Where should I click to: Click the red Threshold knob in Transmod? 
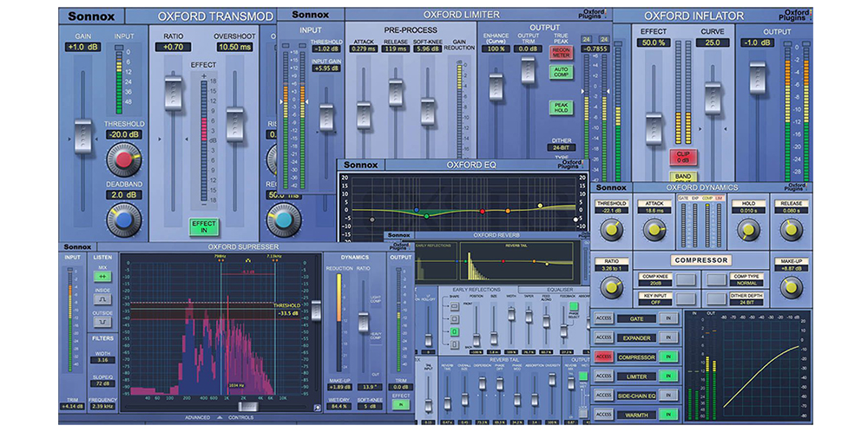pyautogui.click(x=124, y=160)
